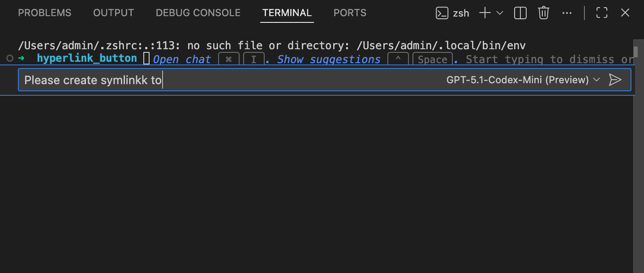Open the GPT-5.1-Codex-Mini model picker
644x273 pixels.
coord(523,80)
